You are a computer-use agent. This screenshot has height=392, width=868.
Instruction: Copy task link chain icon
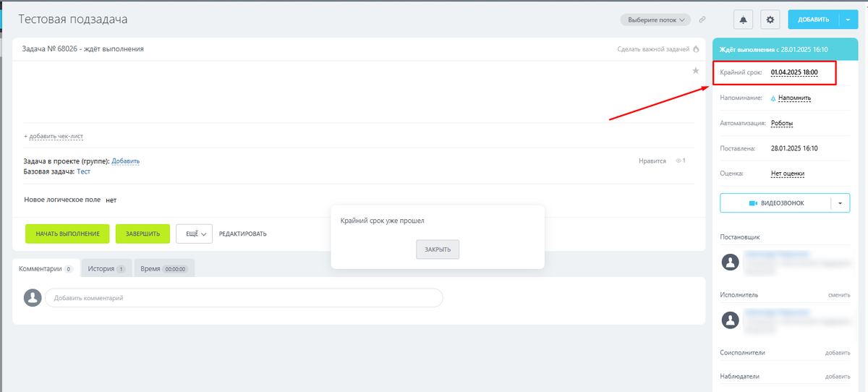click(x=702, y=20)
